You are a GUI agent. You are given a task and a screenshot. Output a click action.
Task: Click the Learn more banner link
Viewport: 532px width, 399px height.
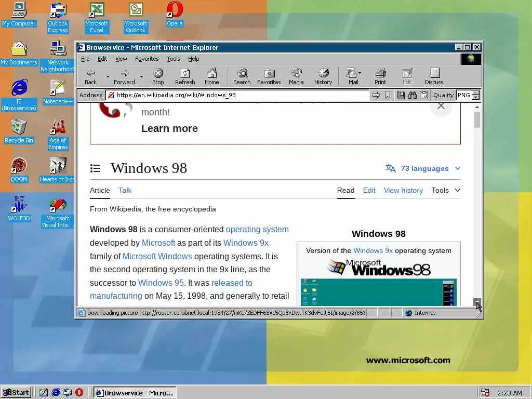coord(169,129)
